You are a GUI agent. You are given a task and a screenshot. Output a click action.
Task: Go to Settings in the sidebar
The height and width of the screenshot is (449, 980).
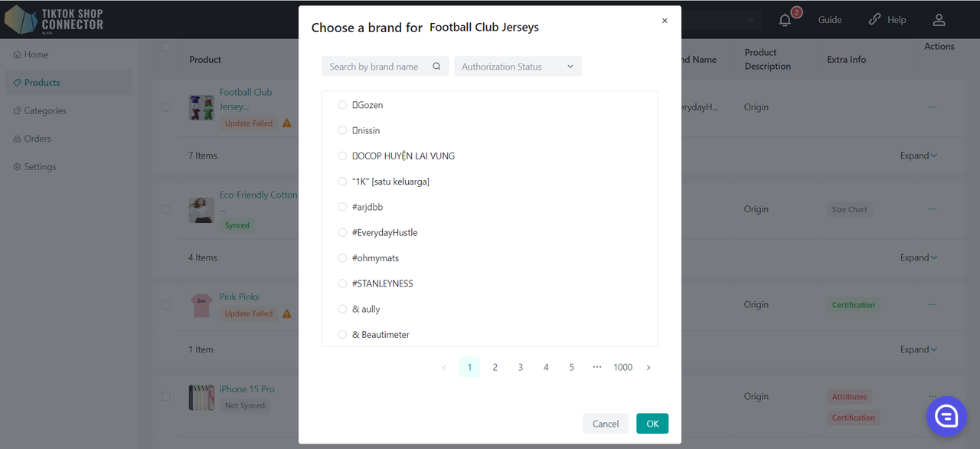(34, 166)
